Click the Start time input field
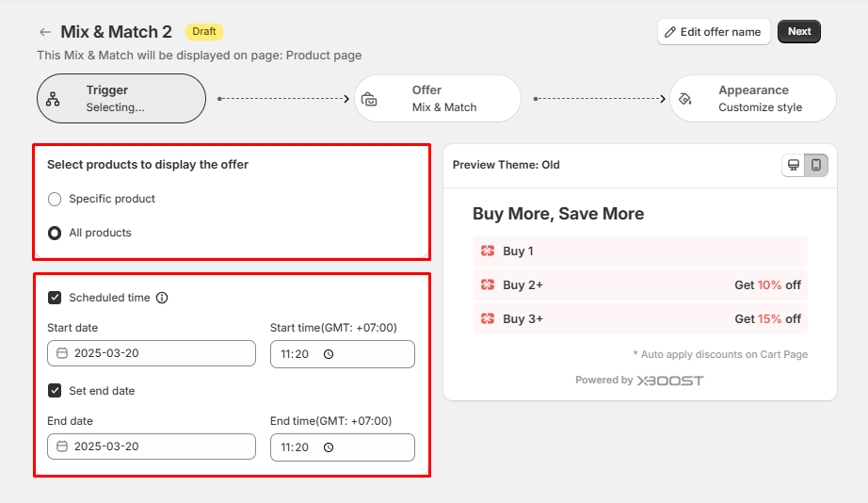The image size is (868, 503). pos(298,354)
